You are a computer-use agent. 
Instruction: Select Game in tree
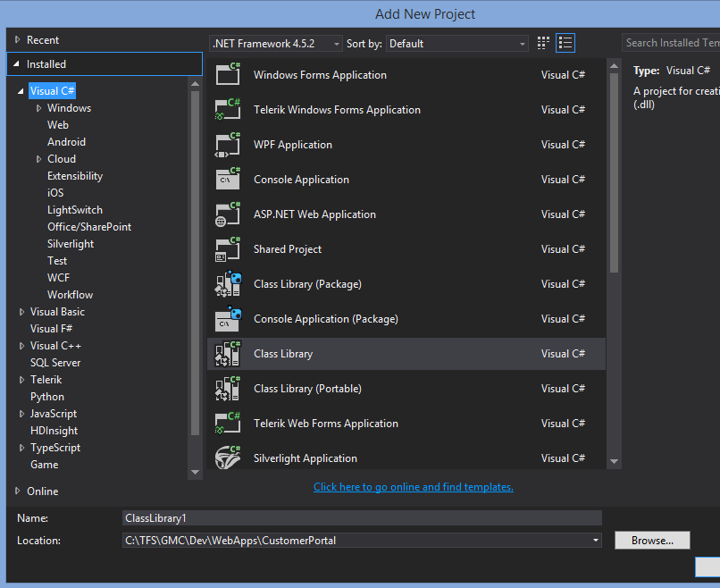[x=44, y=465]
